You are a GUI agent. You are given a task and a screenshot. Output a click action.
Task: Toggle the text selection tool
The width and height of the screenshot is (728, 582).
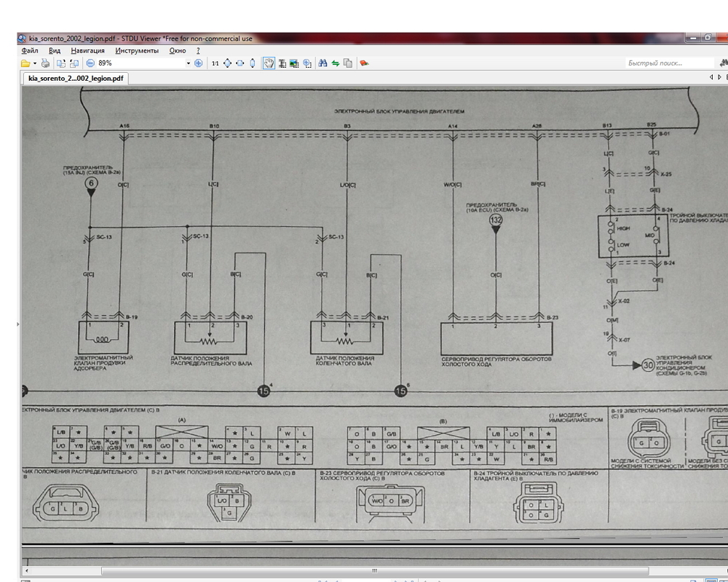click(282, 63)
